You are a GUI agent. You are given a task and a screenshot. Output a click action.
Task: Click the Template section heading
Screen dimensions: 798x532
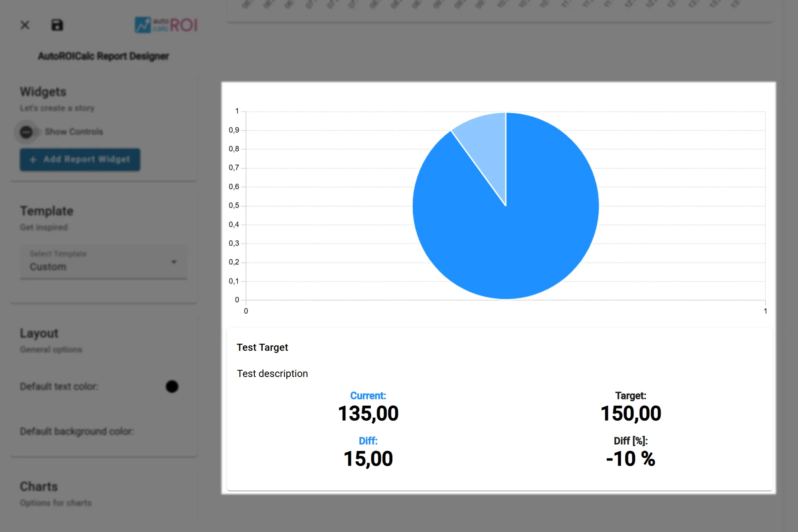click(47, 211)
